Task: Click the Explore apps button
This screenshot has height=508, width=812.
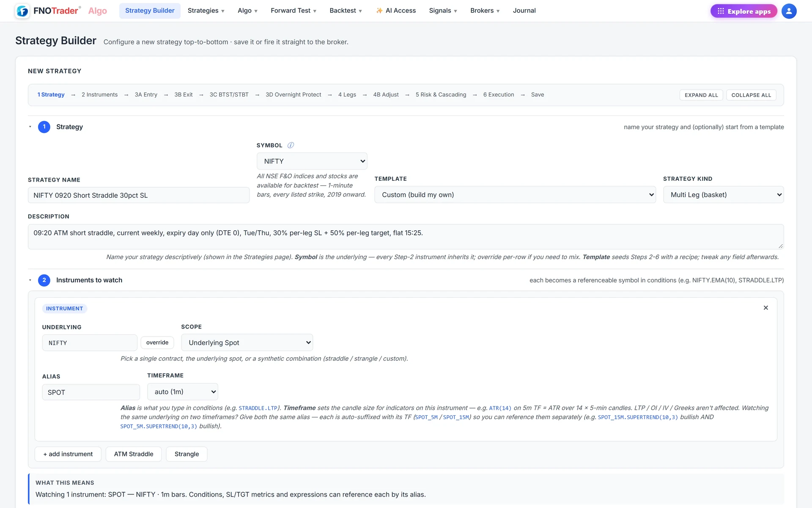Action: point(743,11)
